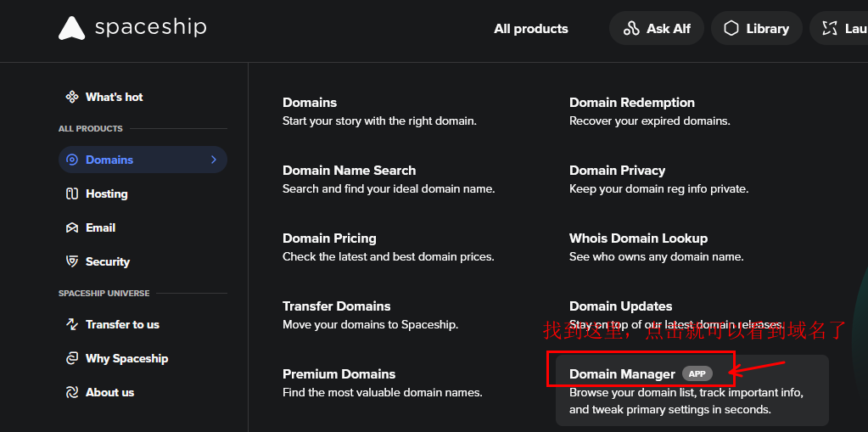The height and width of the screenshot is (432, 868).
Task: Click the What's hot sparkle icon
Action: [72, 97]
